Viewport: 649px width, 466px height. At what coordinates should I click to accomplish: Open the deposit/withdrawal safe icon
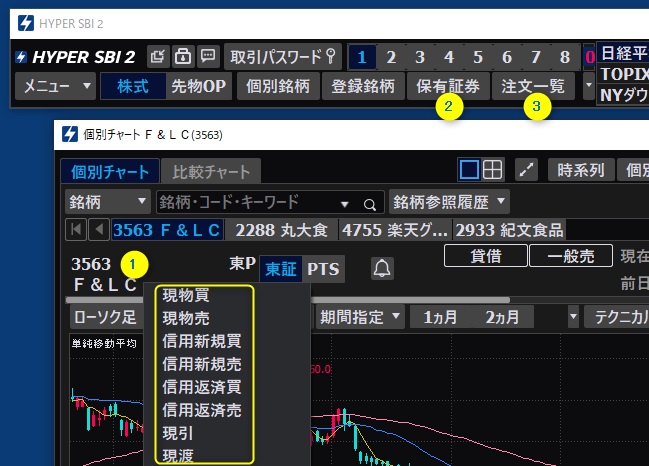(x=183, y=56)
